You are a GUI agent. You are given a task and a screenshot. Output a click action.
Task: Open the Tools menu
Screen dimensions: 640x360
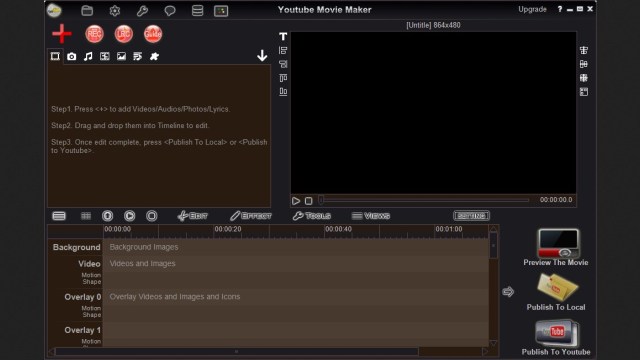coord(312,216)
